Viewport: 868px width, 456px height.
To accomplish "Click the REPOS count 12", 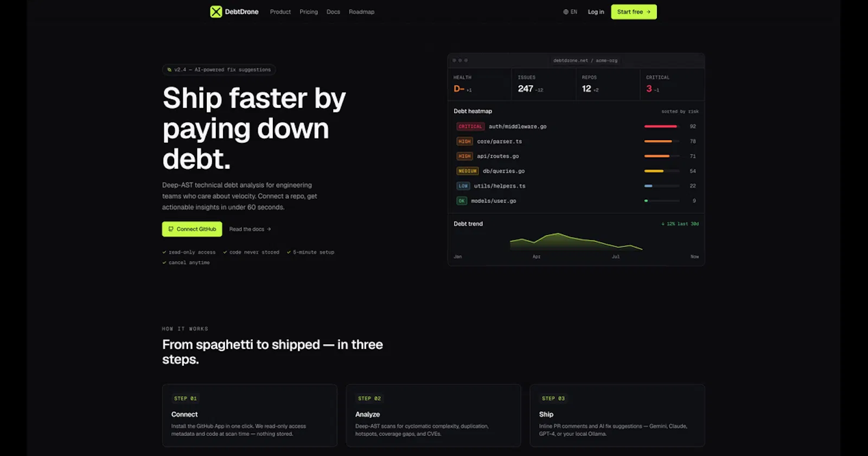I will pos(586,88).
